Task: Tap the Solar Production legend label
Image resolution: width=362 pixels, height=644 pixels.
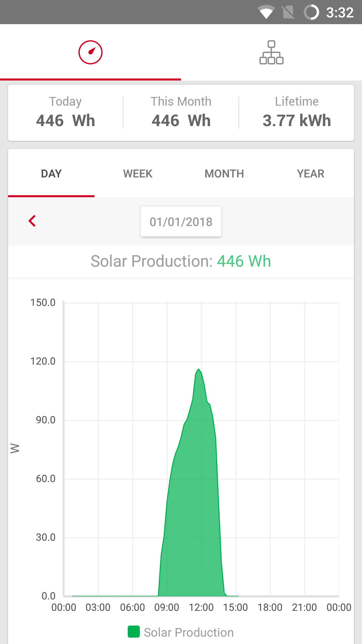Action: (x=189, y=632)
